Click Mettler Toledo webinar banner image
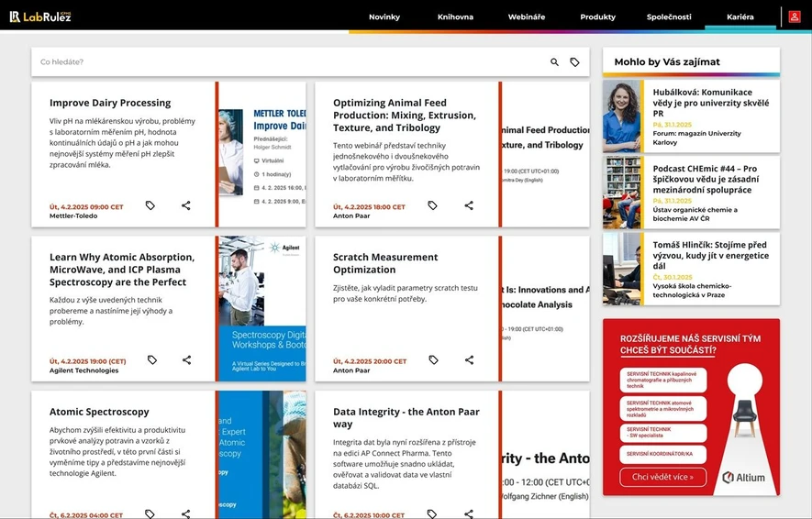Viewport: 812px width, 519px height. point(262,154)
